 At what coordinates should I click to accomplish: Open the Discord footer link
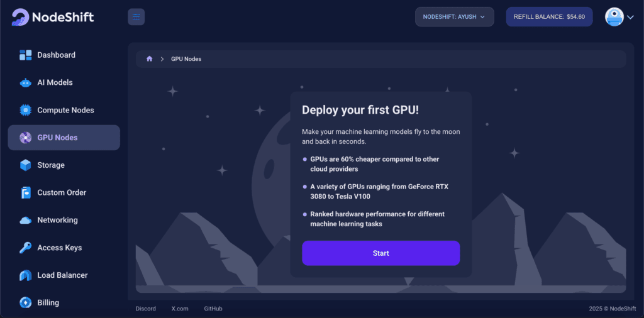point(146,309)
